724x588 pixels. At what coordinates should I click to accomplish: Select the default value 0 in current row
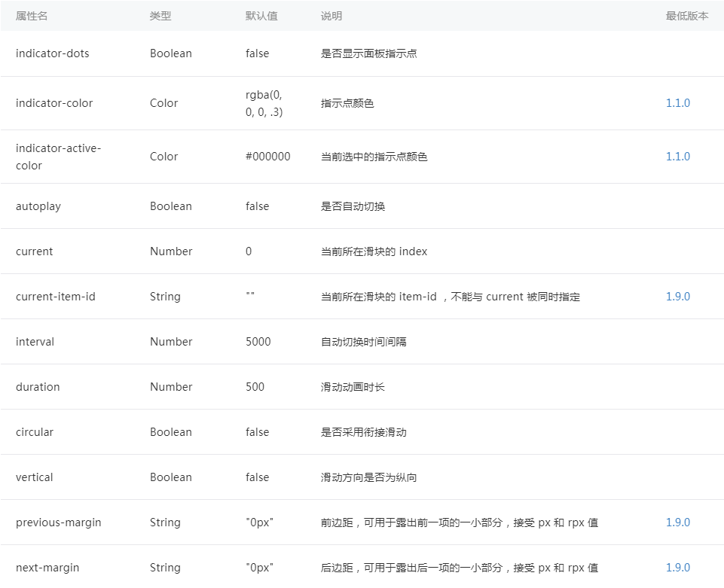(249, 251)
